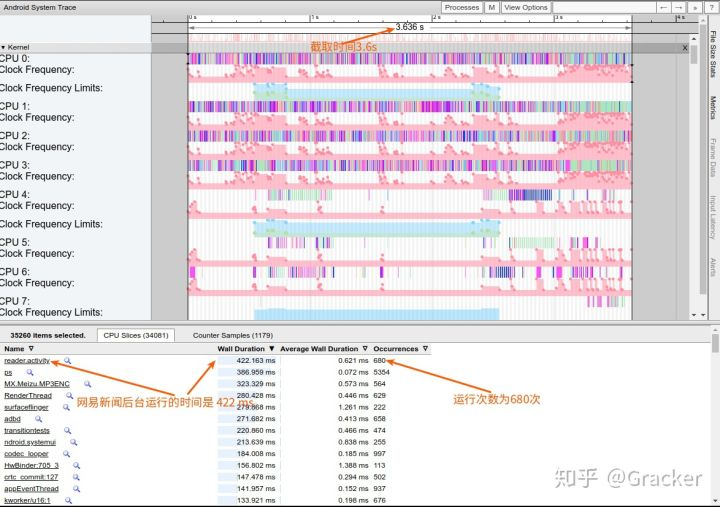Open the MX.Meizu.MP3ENC link
This screenshot has width=720, height=507.
(37, 384)
